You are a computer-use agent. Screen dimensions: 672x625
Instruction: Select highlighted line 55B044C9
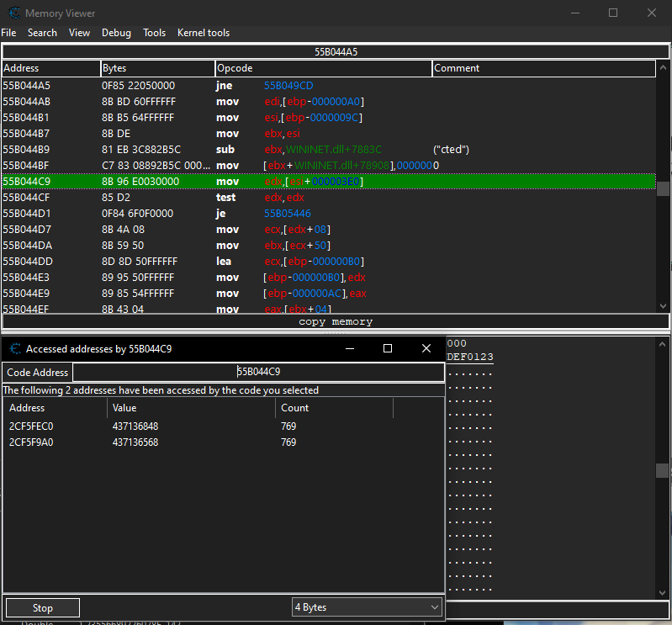(x=329, y=182)
